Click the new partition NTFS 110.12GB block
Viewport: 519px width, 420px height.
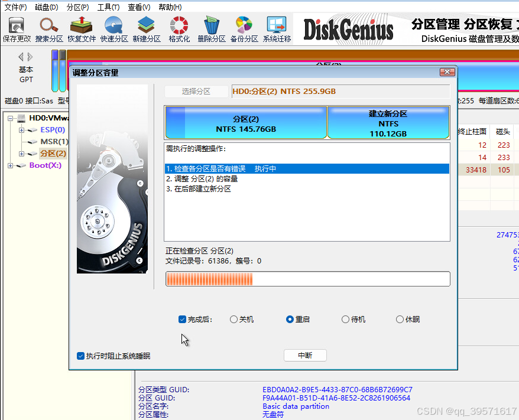388,122
